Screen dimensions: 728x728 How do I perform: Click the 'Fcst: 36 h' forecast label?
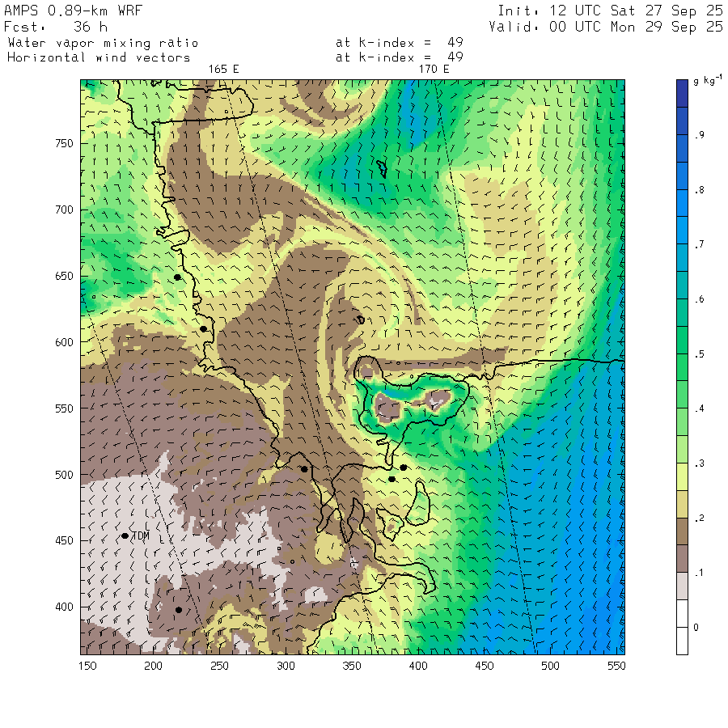point(56,27)
